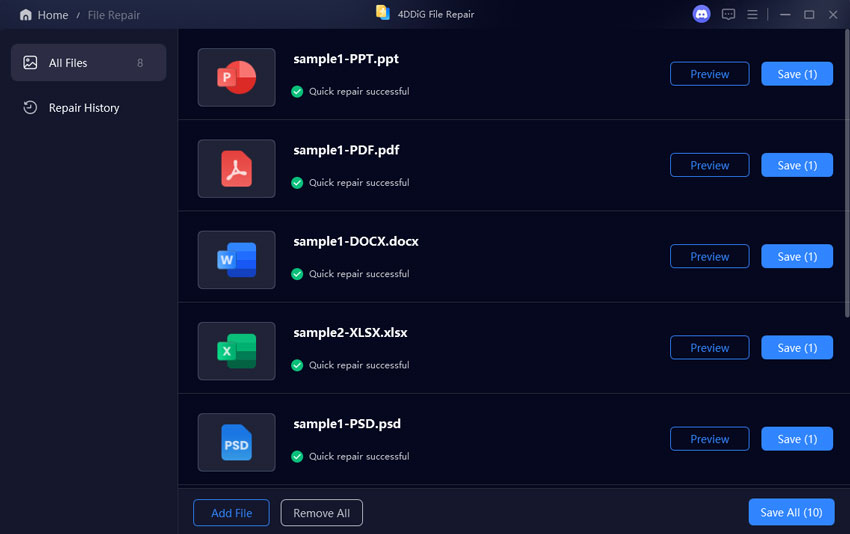The width and height of the screenshot is (850, 534).
Task: Click the file list vertical scrollbar
Action: point(847,173)
